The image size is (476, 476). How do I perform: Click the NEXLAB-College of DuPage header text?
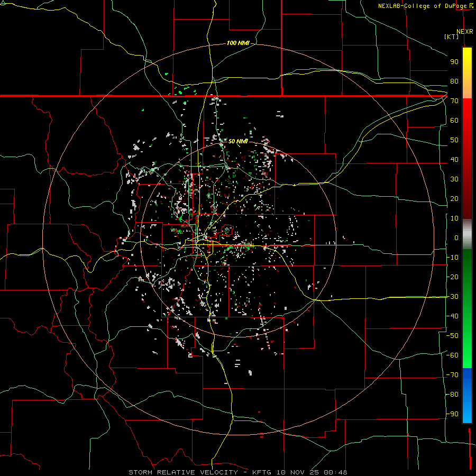point(423,6)
